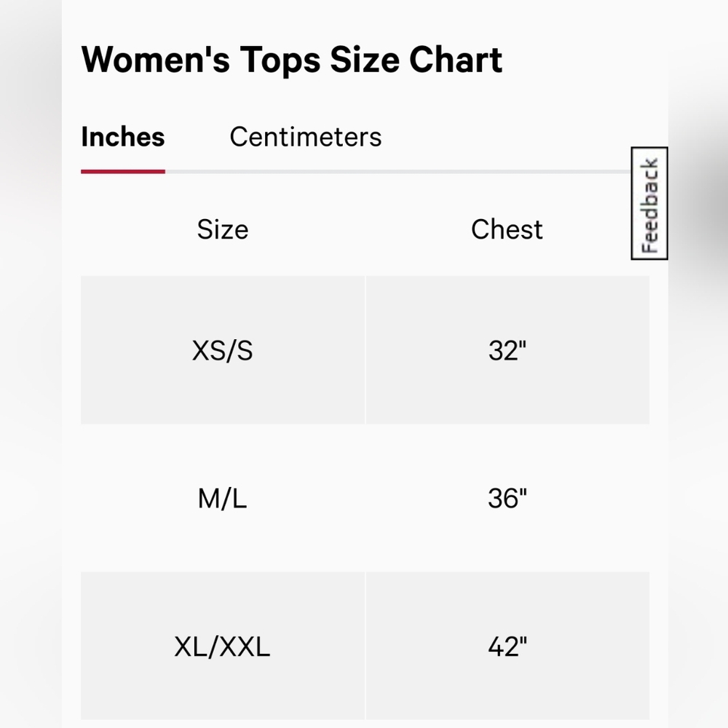Select the XS/S size cell

tap(223, 350)
